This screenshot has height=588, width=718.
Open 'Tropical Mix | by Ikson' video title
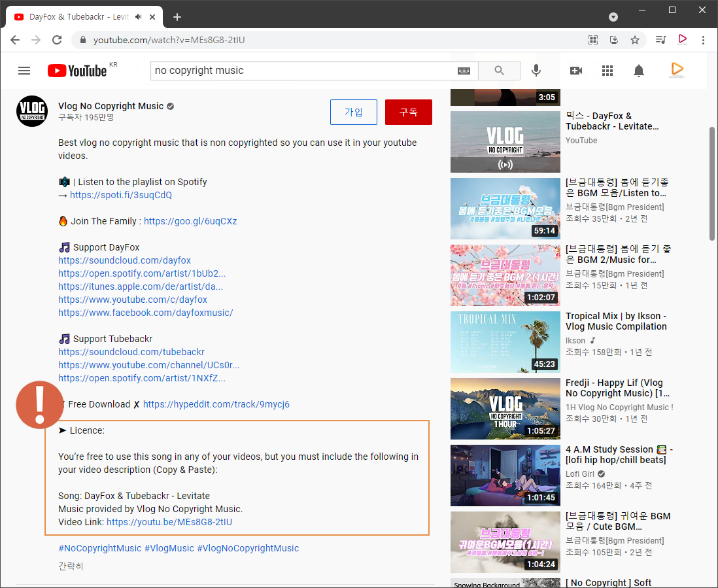[616, 321]
